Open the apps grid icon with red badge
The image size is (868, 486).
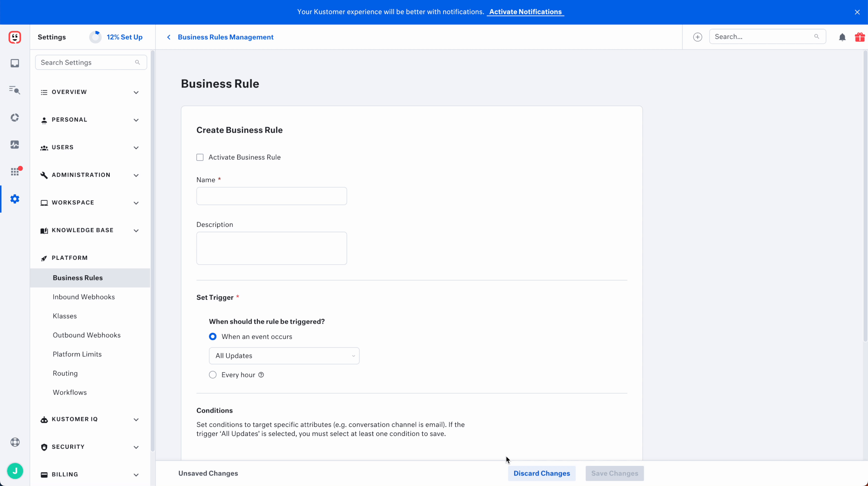[15, 172]
